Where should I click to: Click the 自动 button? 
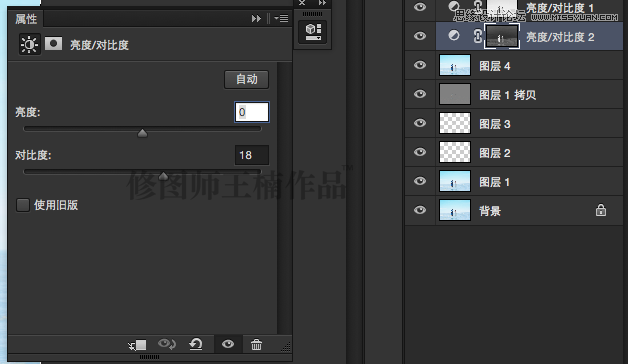pos(246,79)
